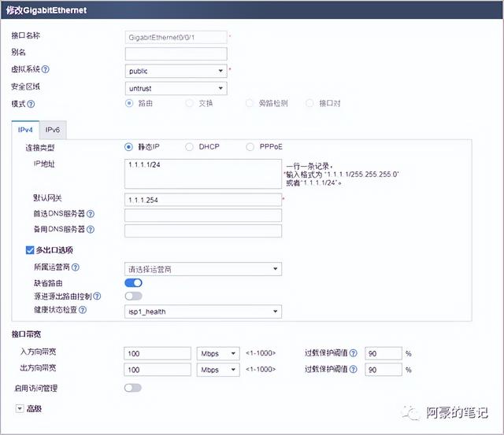
Task: Click the 连接类型 label
Action: click(40, 148)
